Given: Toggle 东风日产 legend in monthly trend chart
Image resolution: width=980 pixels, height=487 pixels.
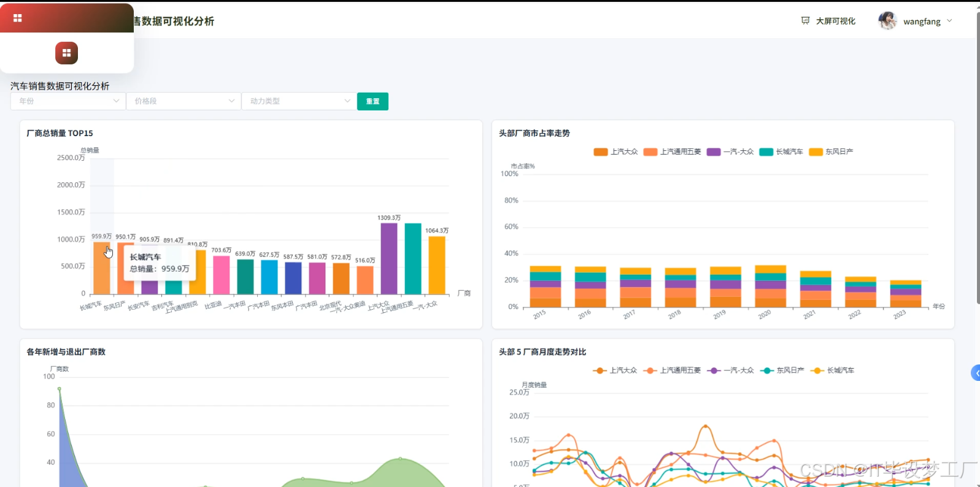Looking at the screenshot, I should pos(782,370).
